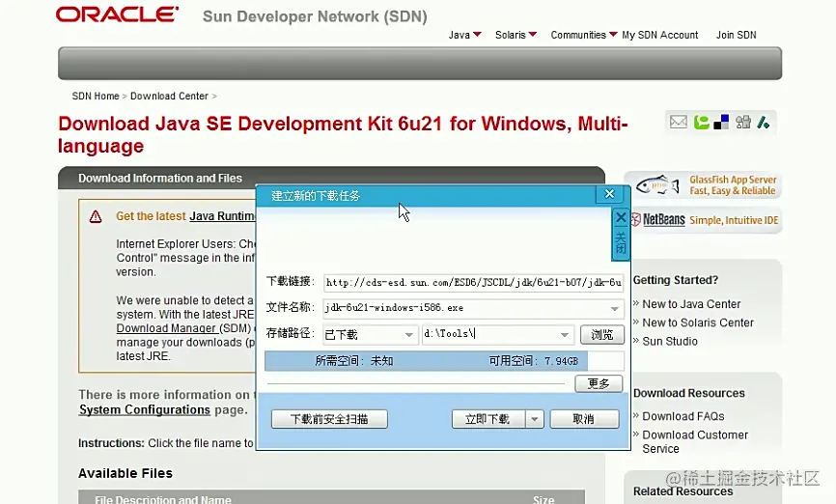Close the new download task dialog
The image size is (836, 504).
coord(609,194)
